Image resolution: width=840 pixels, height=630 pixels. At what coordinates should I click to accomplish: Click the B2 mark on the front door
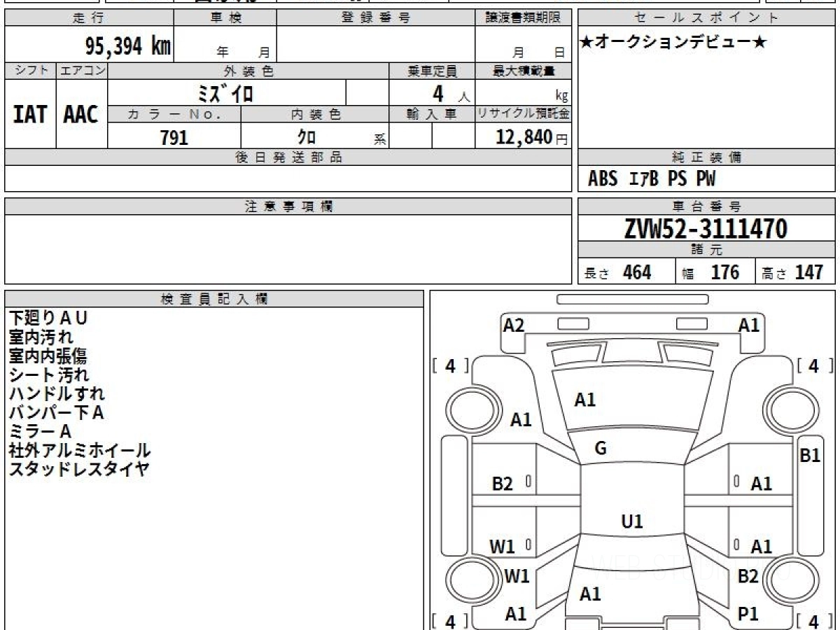point(502,484)
